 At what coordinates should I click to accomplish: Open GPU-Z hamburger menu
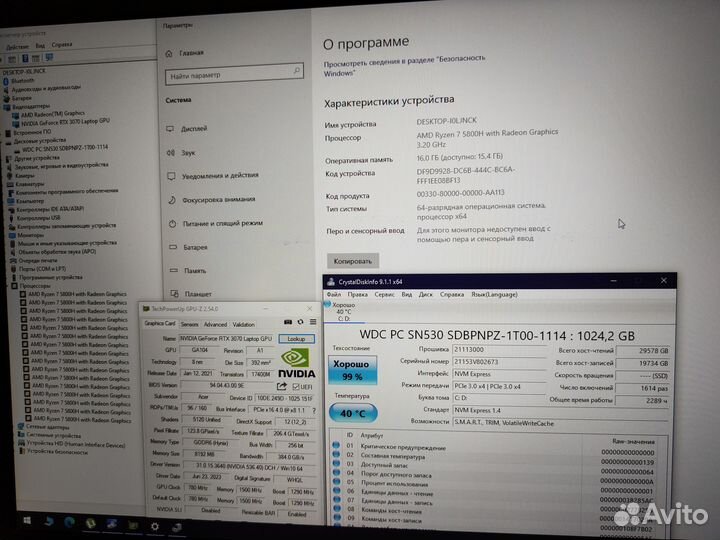point(313,321)
